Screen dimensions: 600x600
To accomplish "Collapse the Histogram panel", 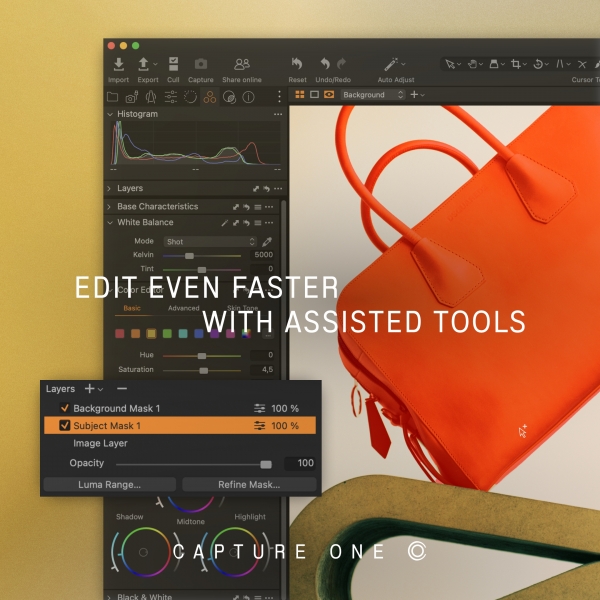I will (110, 114).
